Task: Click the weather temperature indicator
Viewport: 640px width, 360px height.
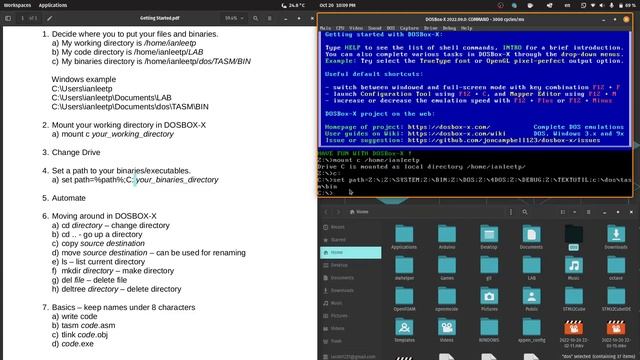Action: [293, 5]
